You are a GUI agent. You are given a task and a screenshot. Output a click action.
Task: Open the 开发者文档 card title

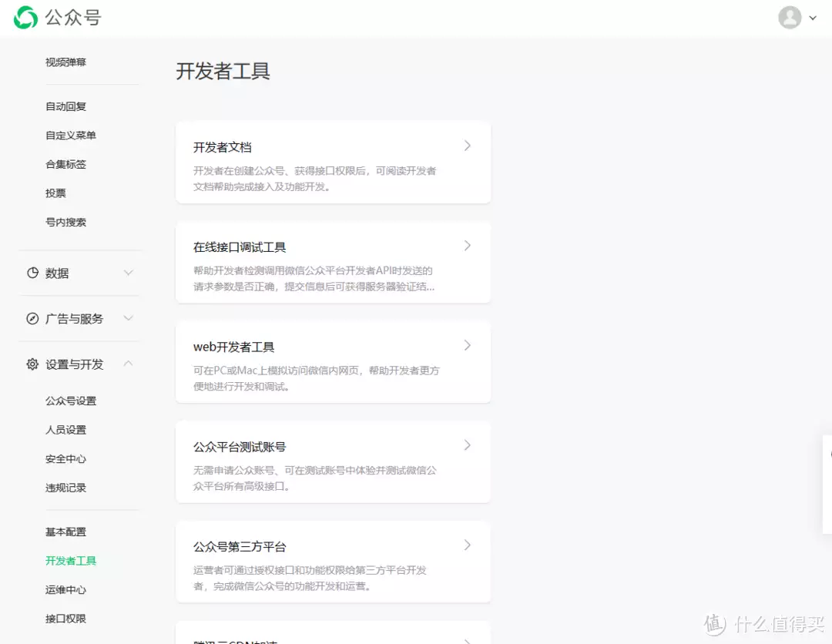[x=222, y=147]
